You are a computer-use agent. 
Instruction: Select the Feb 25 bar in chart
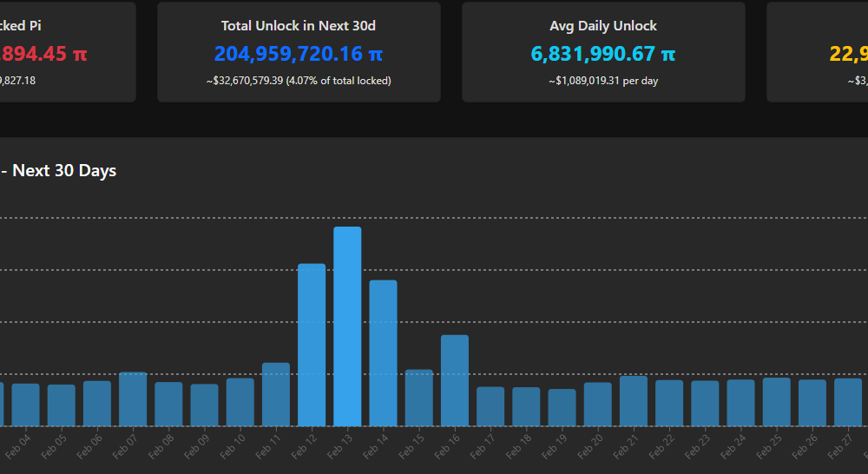[777, 402]
